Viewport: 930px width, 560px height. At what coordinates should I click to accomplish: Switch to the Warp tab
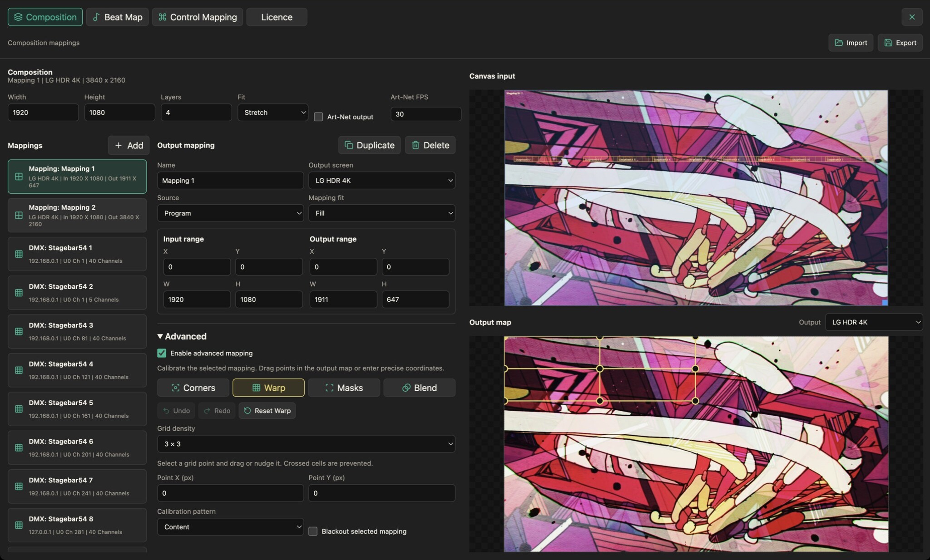(268, 388)
